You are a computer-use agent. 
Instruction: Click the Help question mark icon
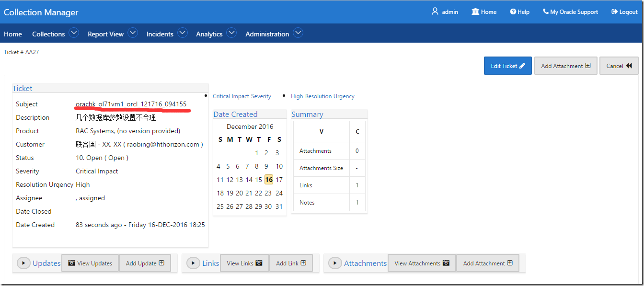click(x=513, y=11)
